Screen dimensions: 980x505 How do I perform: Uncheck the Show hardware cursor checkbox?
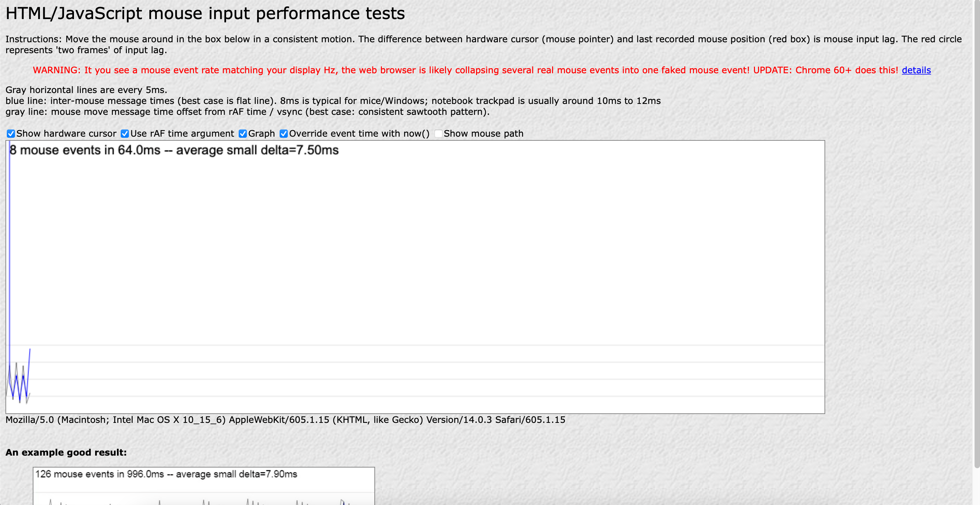click(x=11, y=134)
